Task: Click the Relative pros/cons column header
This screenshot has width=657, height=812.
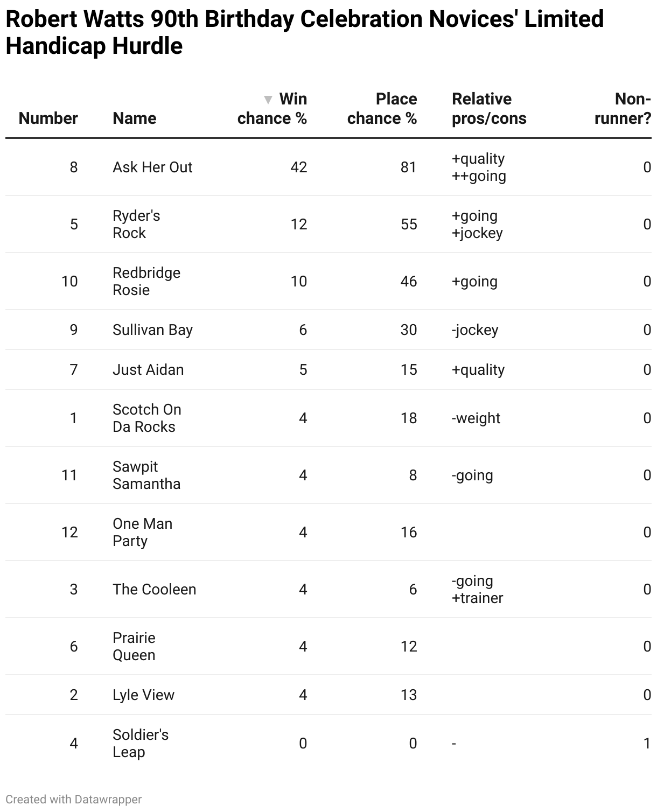Action: coord(489,109)
